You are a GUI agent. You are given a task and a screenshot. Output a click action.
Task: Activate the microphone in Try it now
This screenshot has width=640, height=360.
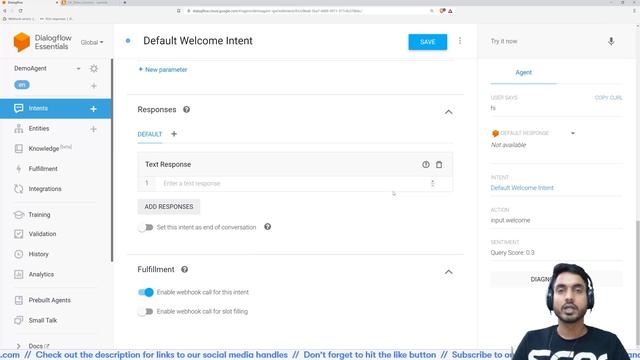(611, 41)
